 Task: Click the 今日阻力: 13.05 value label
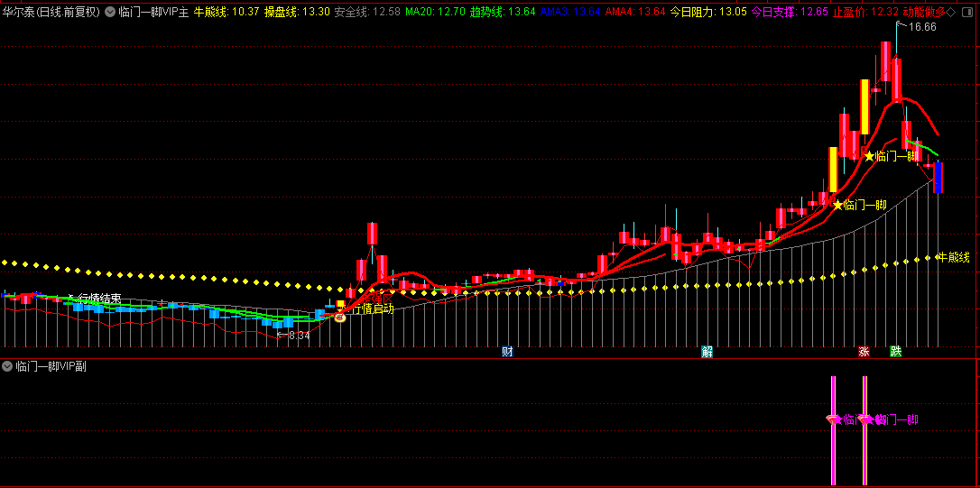(708, 12)
